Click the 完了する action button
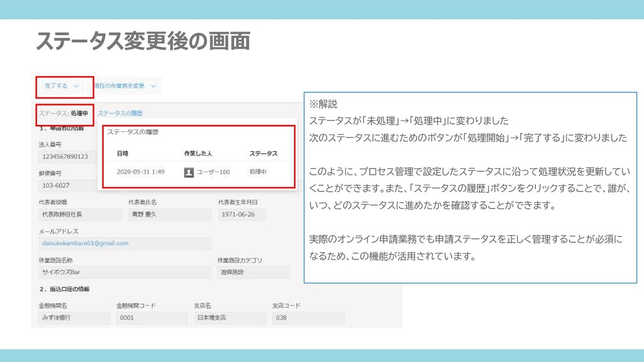This screenshot has width=644, height=362. [x=62, y=86]
